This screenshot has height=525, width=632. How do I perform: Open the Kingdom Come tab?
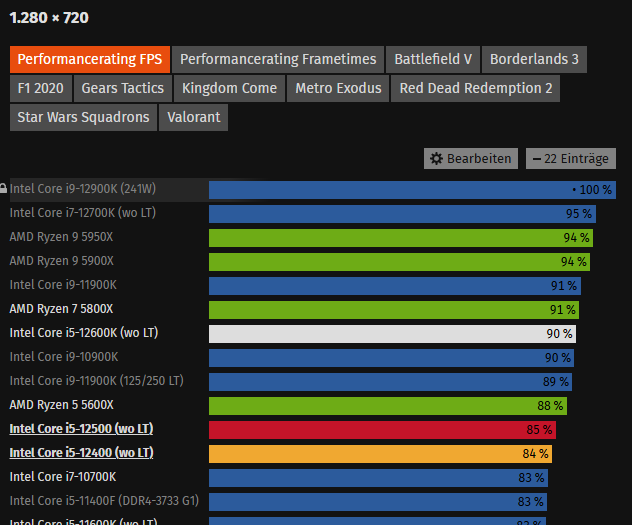tap(229, 88)
